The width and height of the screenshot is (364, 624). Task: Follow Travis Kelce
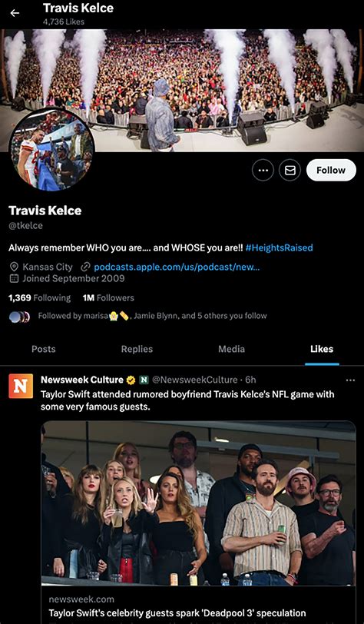coord(331,170)
